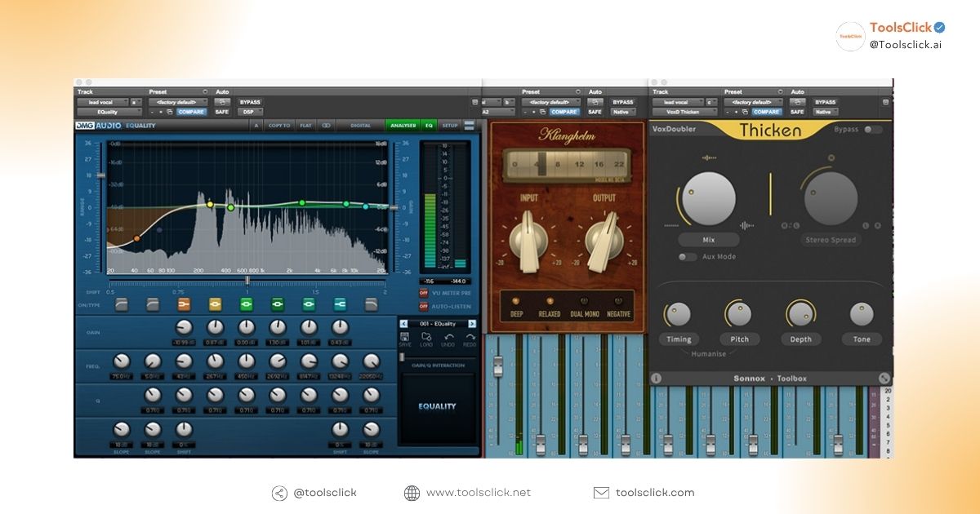980x514 pixels.
Task: Click the EQuality shift slider handle
Action: tap(247, 280)
